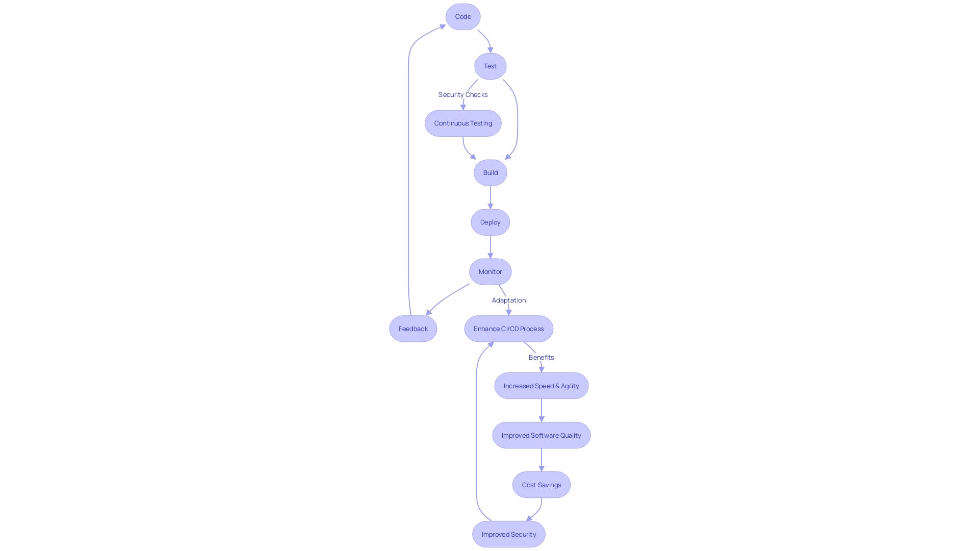Scroll down to view Improved Security node
The width and height of the screenshot is (980, 551).
coord(508,534)
